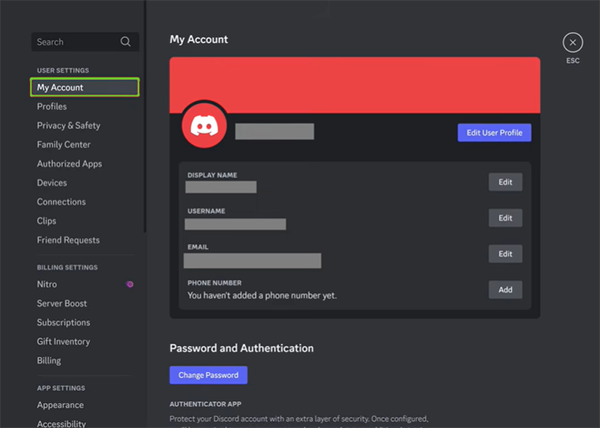Screen dimensions: 600x428
Task: Open Privacy & Safety settings
Action: pyautogui.click(x=68, y=126)
